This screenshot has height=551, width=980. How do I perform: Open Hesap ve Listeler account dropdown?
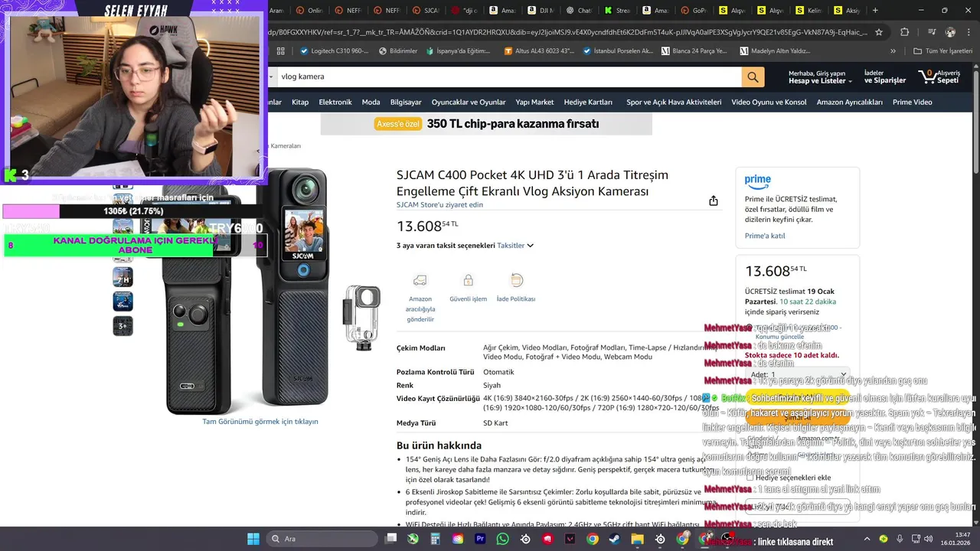pyautogui.click(x=820, y=77)
